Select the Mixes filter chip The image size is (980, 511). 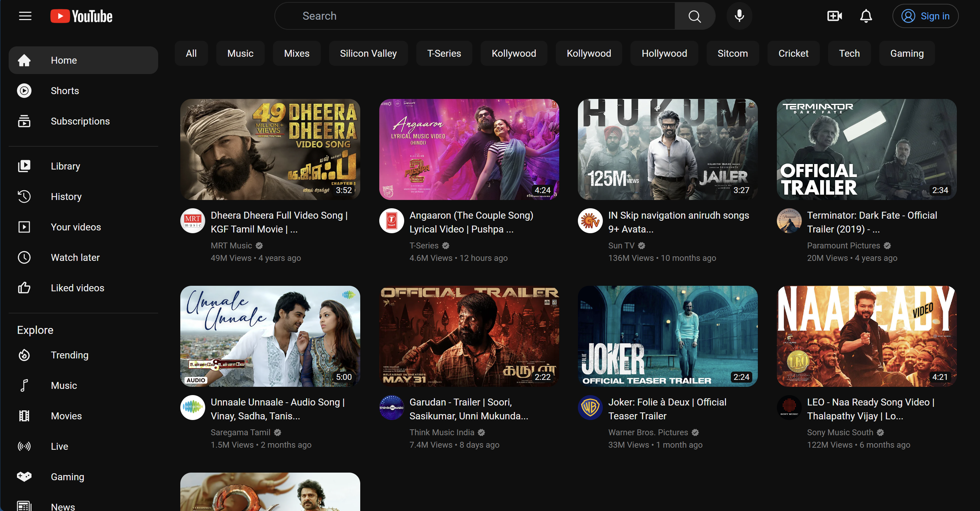297,53
